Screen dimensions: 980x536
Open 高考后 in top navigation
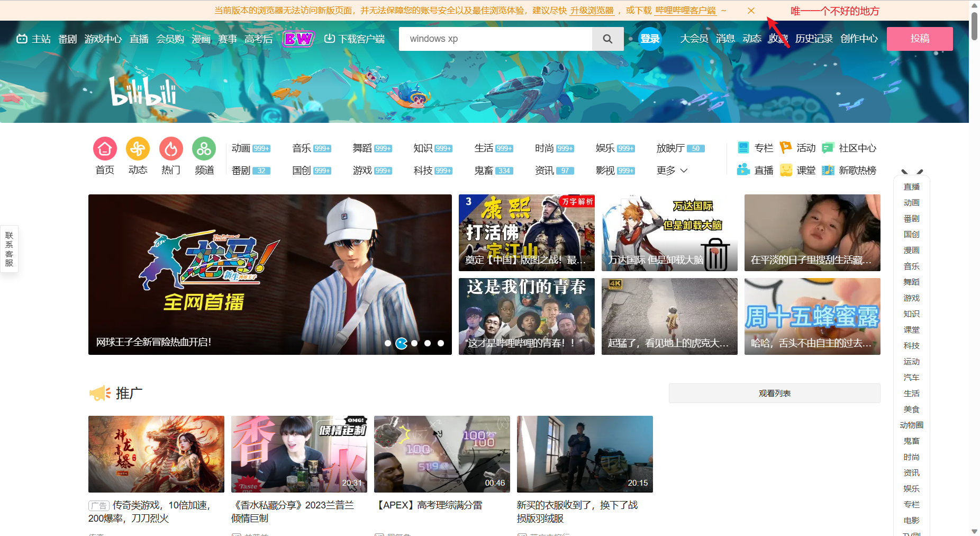click(x=259, y=39)
